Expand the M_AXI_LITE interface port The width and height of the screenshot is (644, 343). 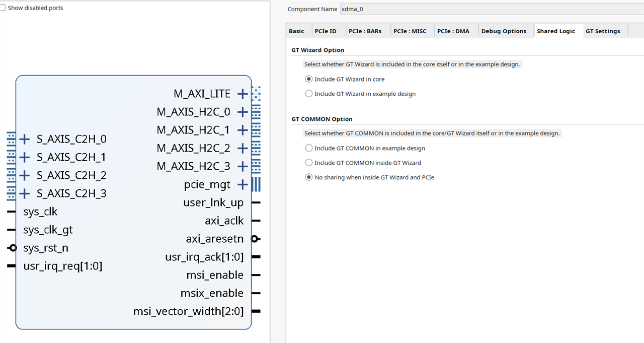coord(243,94)
